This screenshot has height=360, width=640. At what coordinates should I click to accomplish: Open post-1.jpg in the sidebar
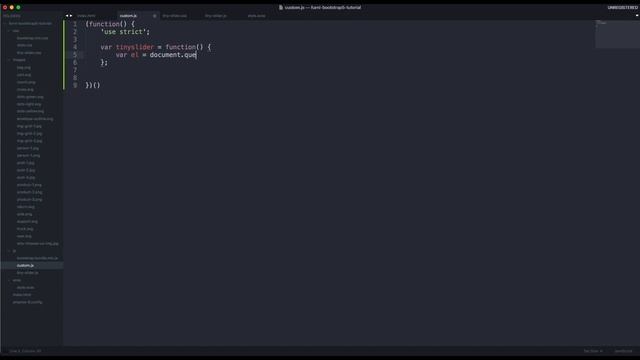tap(26, 163)
